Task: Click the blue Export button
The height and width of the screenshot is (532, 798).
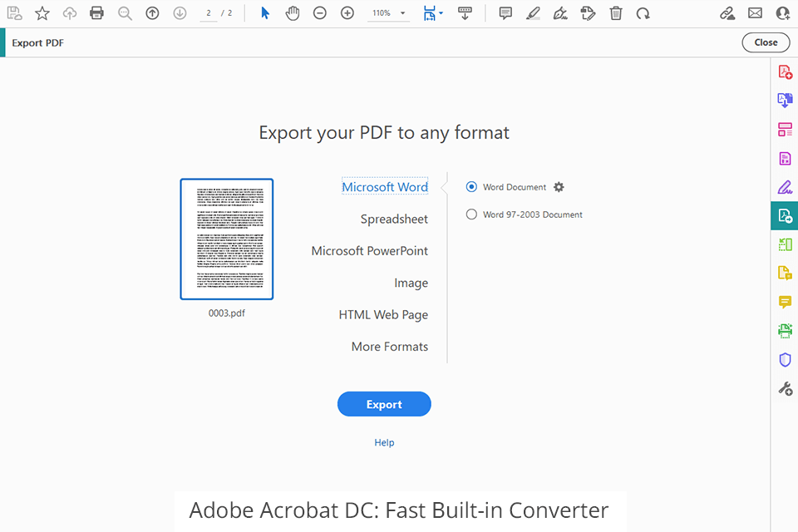Action: tap(384, 404)
